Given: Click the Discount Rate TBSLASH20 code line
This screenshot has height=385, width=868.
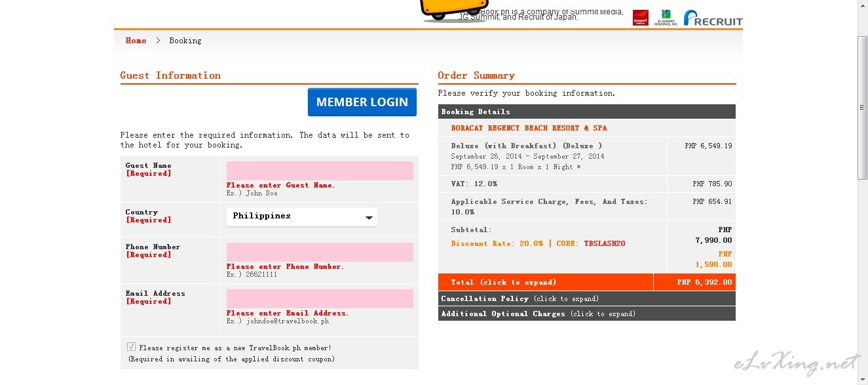Looking at the screenshot, I should (x=538, y=244).
